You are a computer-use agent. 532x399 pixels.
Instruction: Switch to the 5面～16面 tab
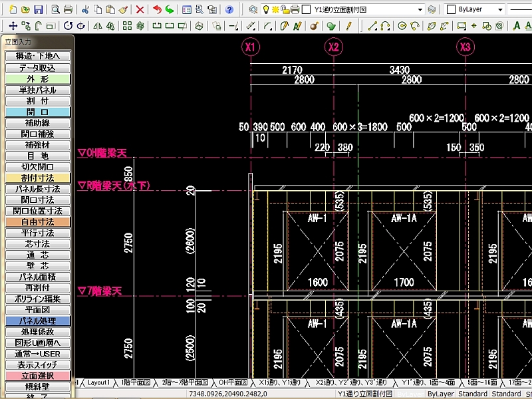tap(482, 382)
